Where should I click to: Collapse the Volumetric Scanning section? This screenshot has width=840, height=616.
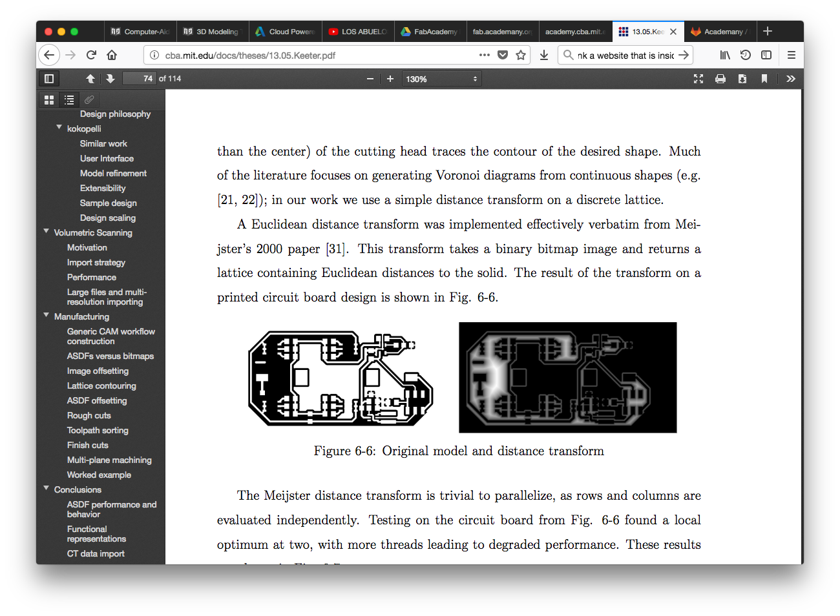coord(46,231)
